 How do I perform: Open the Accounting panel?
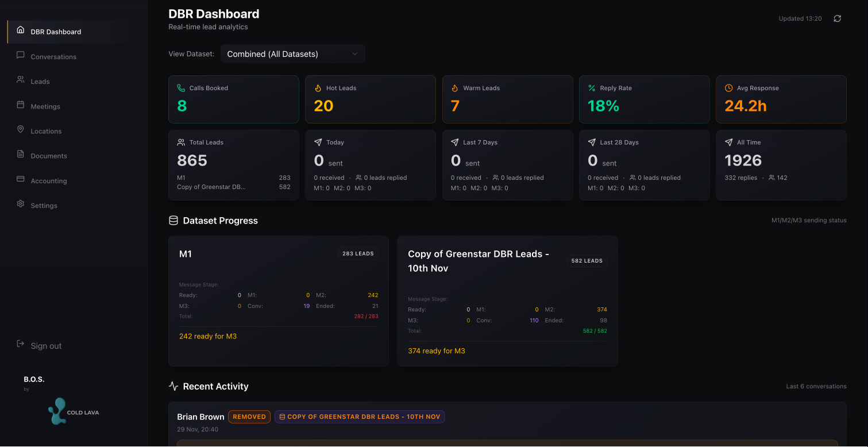pyautogui.click(x=49, y=180)
